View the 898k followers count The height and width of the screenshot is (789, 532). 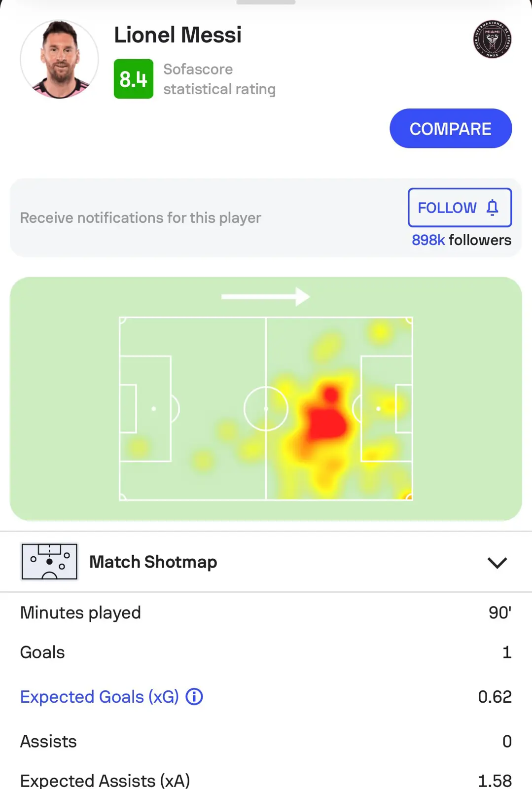click(461, 240)
